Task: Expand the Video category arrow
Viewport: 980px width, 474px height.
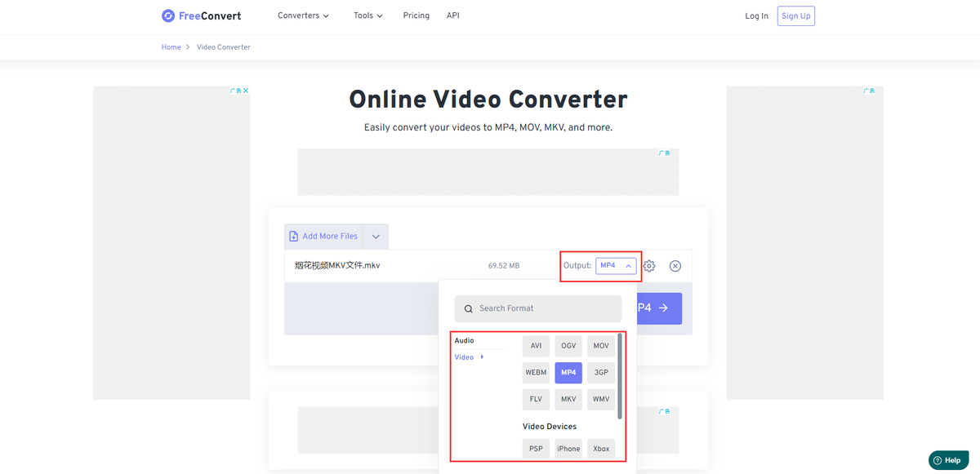Action: (482, 357)
